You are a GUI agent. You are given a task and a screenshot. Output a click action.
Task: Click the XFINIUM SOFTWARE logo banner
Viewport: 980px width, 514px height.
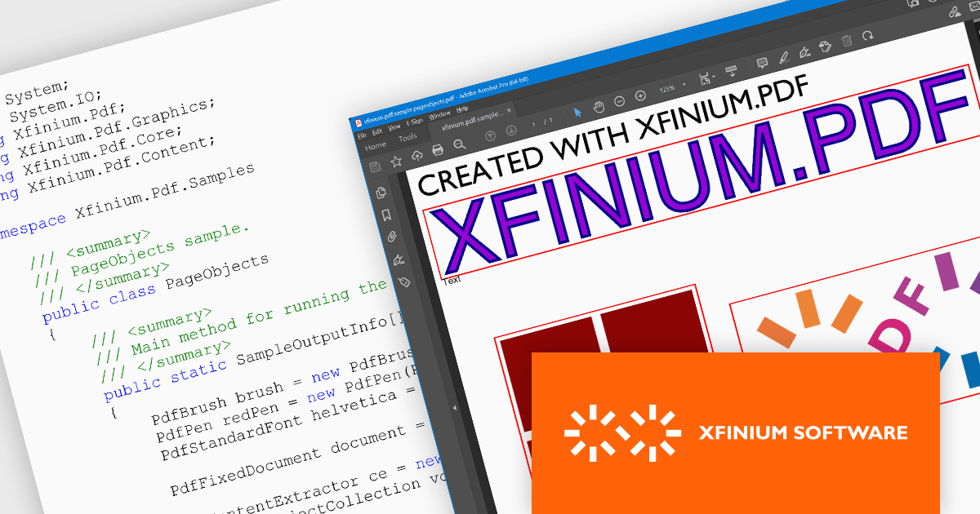[x=735, y=432]
